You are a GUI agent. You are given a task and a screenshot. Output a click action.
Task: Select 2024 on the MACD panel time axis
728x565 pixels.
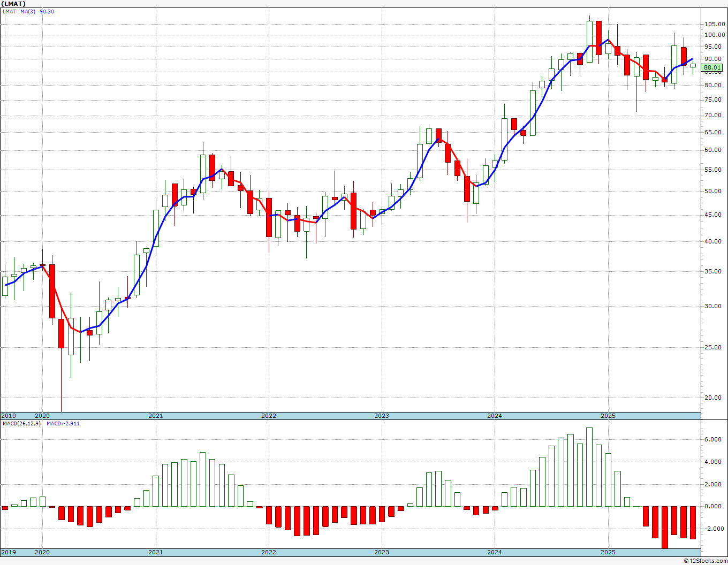click(x=495, y=552)
